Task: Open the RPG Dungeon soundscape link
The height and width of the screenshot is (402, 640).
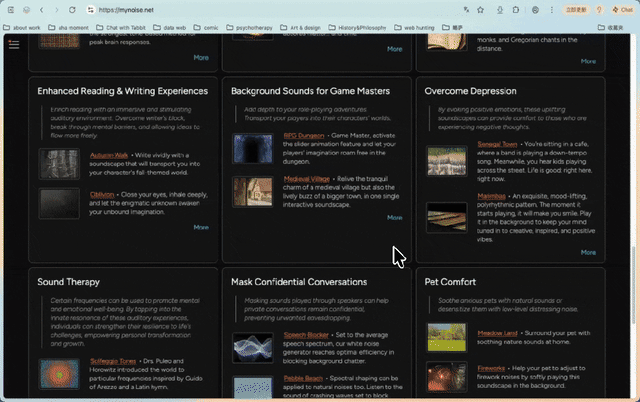Action: tap(304, 135)
